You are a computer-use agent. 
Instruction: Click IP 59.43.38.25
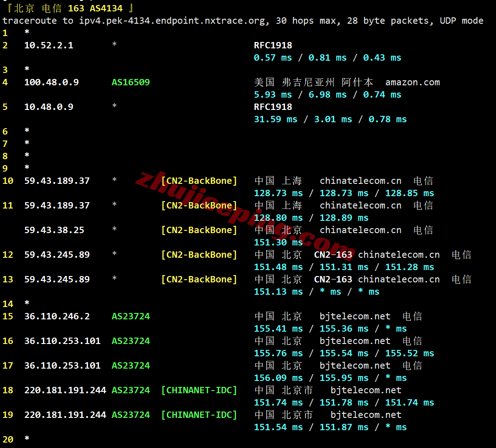pos(54,230)
